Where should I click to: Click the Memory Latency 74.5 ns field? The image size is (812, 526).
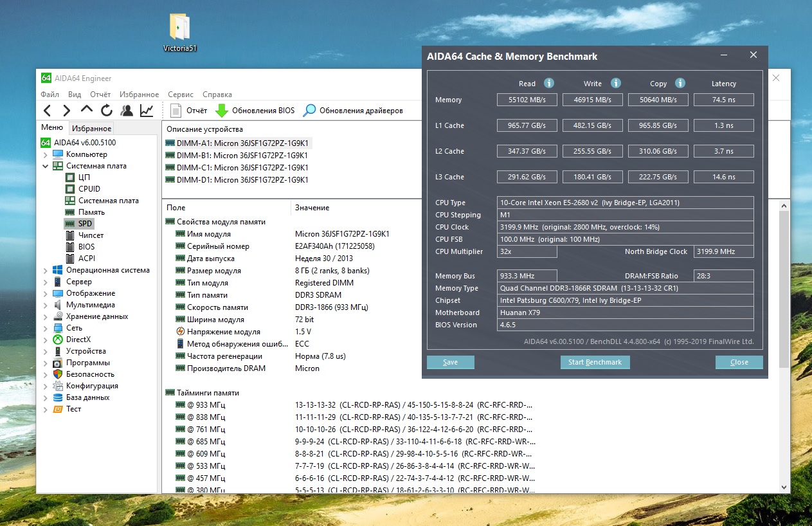[x=723, y=100]
